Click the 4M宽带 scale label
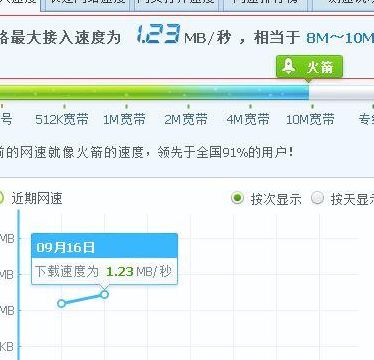 click(x=248, y=119)
